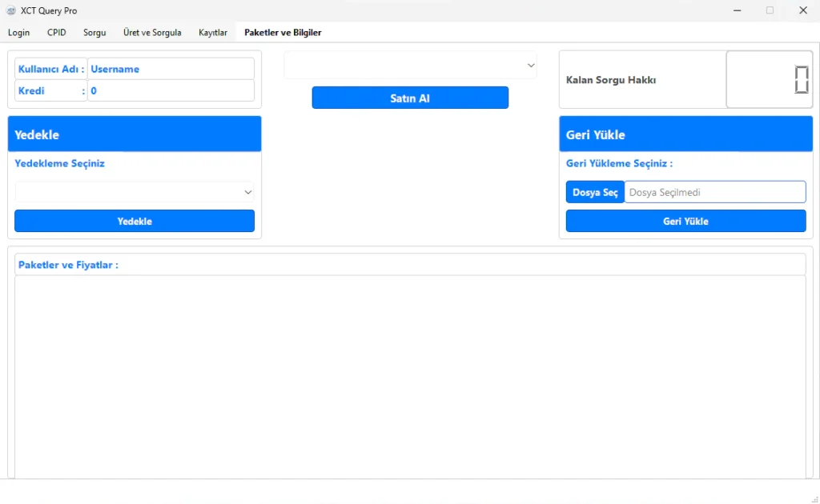Screen dimensions: 820x504
Task: Click the Username field next to Kullanıcı Adı
Action: [171, 69]
